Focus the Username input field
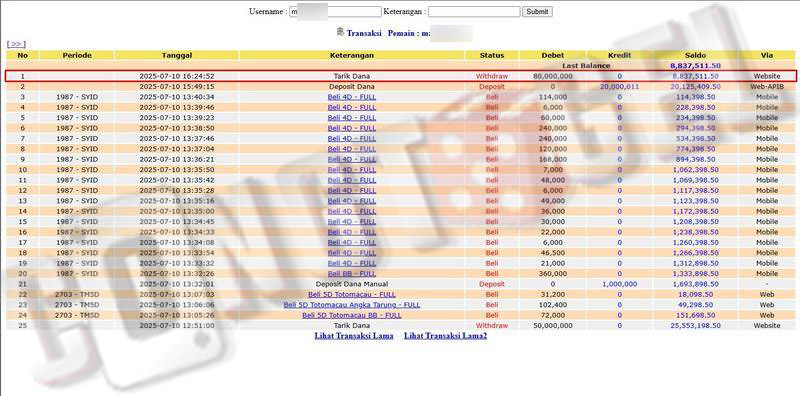 pyautogui.click(x=335, y=11)
